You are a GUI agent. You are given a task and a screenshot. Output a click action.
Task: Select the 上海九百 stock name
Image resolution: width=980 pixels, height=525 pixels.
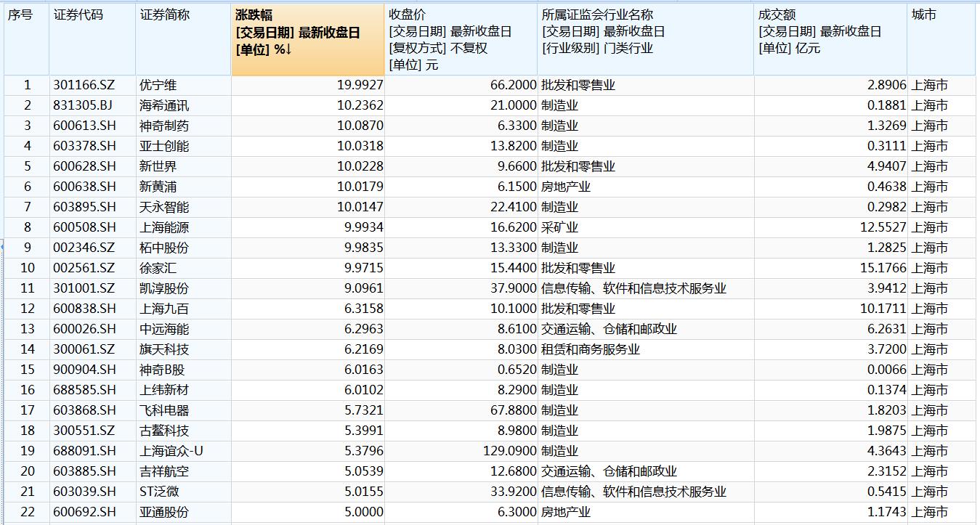point(164,309)
